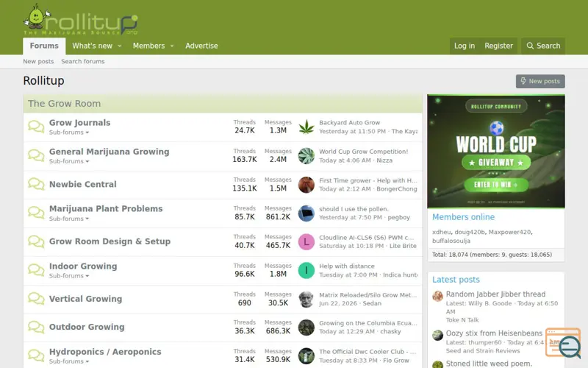The height and width of the screenshot is (368, 588).
Task: Open Vertical Growing forum
Action: pos(85,299)
